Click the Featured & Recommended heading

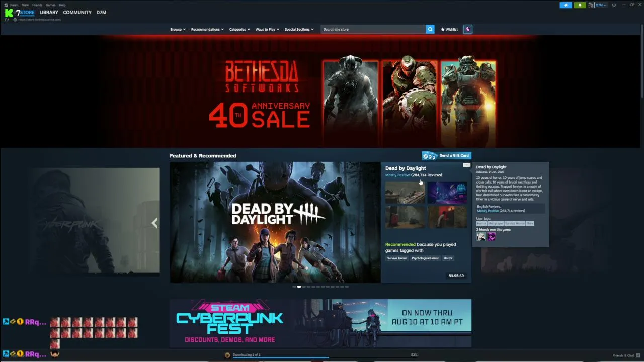click(203, 156)
